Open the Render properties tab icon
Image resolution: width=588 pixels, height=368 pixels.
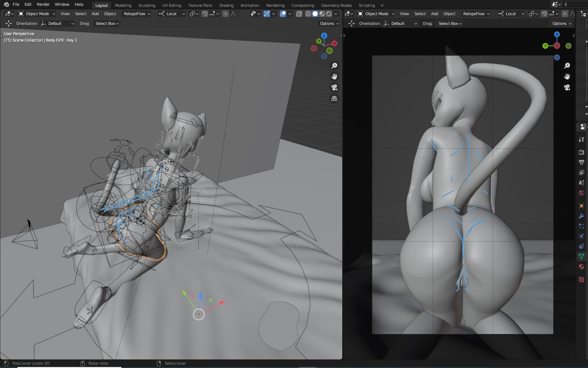581,152
